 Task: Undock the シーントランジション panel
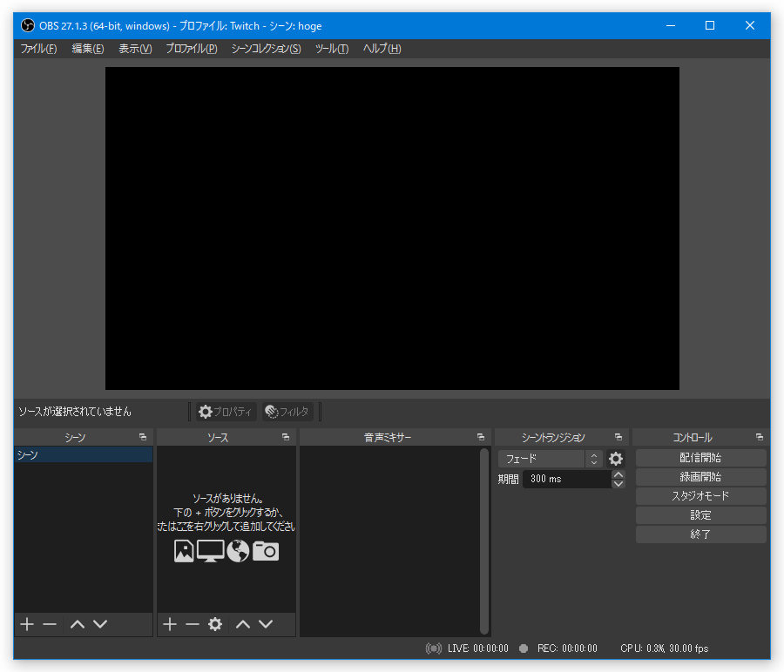point(618,437)
